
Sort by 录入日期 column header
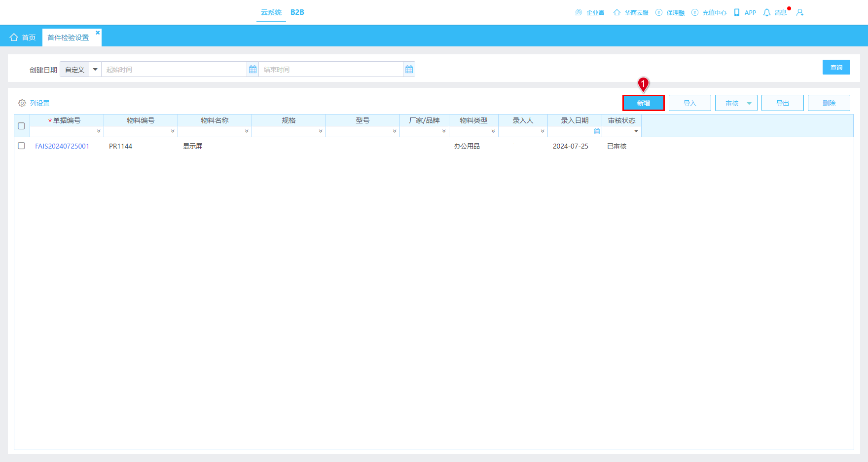click(575, 120)
